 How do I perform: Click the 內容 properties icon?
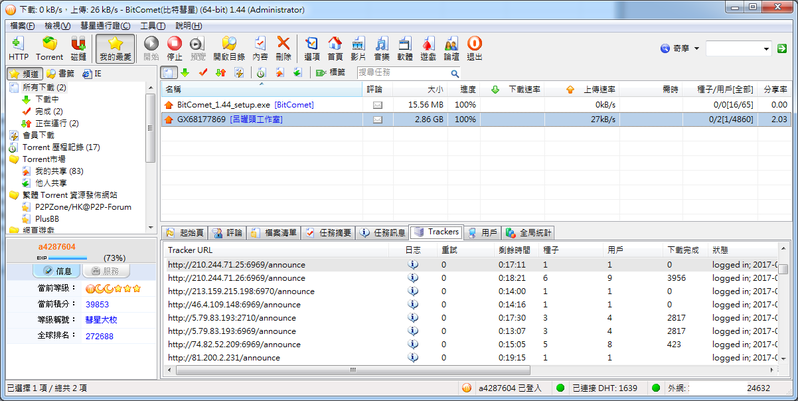click(260, 49)
